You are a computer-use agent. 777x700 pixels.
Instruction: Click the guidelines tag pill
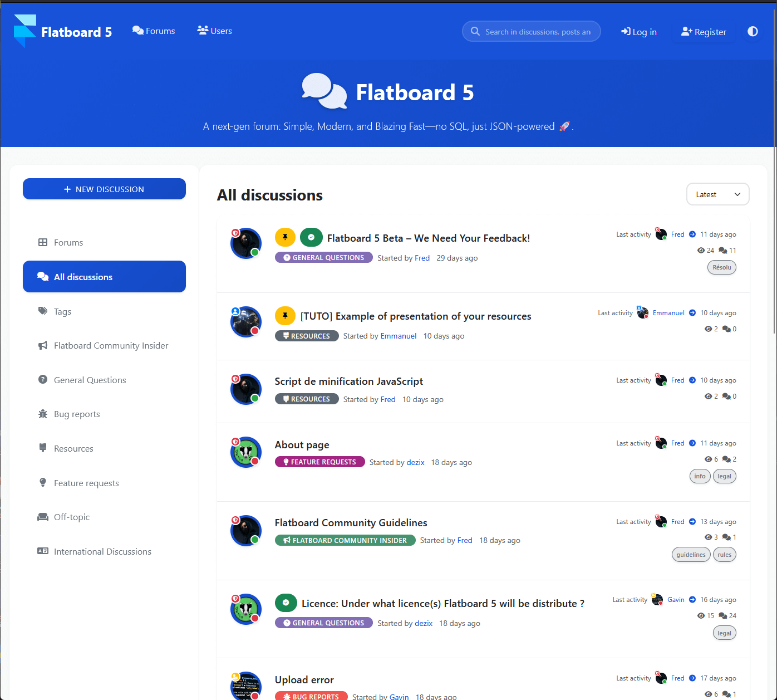[691, 554]
